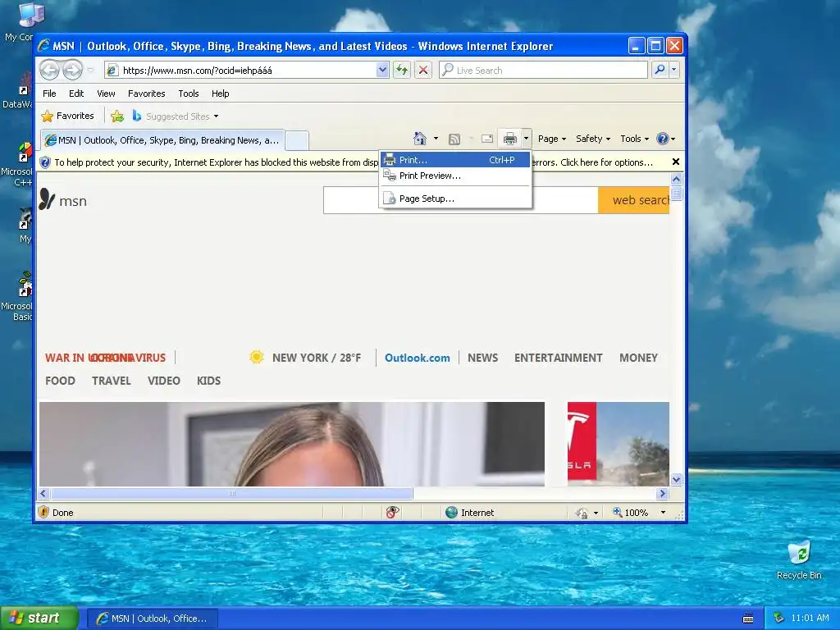Open the Page command menu

pyautogui.click(x=552, y=139)
